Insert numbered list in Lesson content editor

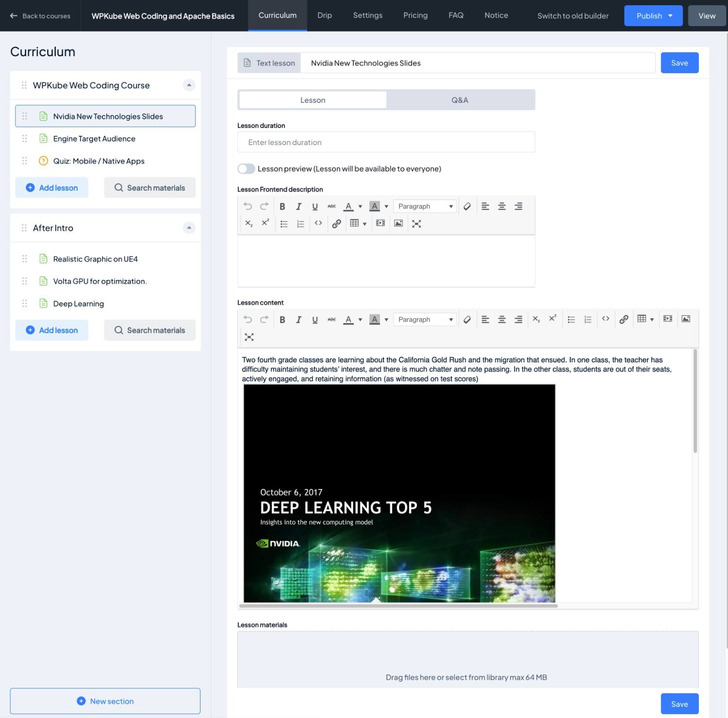pyautogui.click(x=588, y=319)
